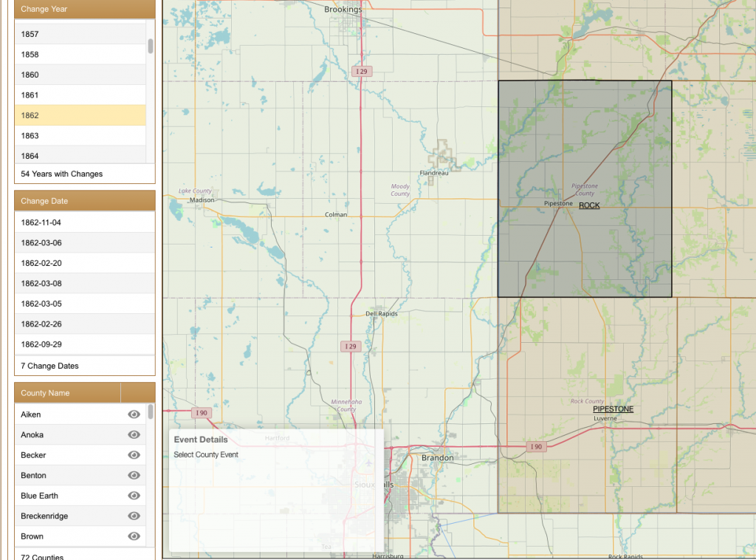Click the underlined ROCK county label

589,205
